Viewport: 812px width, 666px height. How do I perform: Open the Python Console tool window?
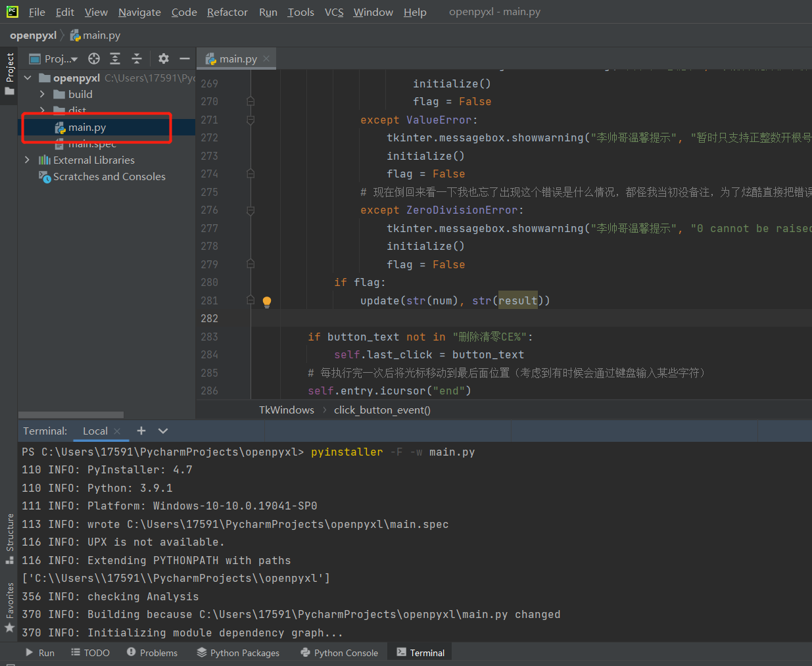point(339,653)
